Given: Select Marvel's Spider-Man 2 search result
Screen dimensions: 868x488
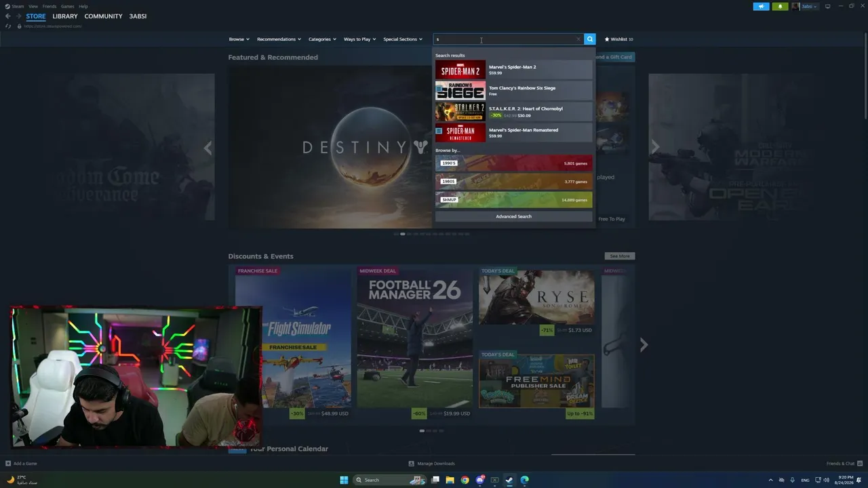Looking at the screenshot, I should [513, 70].
